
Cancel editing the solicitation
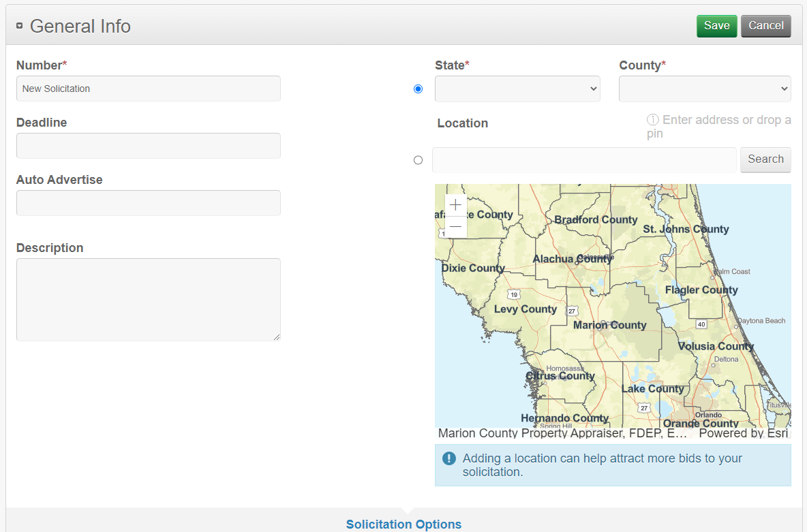[765, 26]
